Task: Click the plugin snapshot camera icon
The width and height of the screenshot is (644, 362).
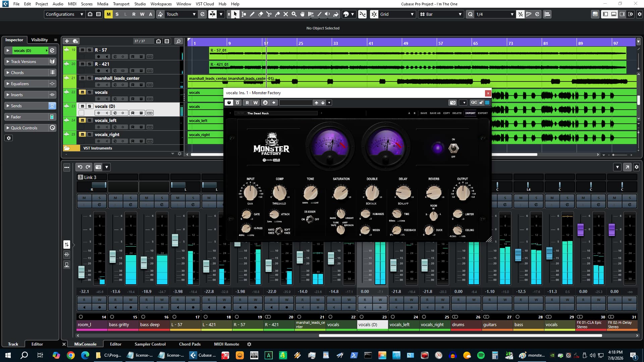Action: pos(453,103)
